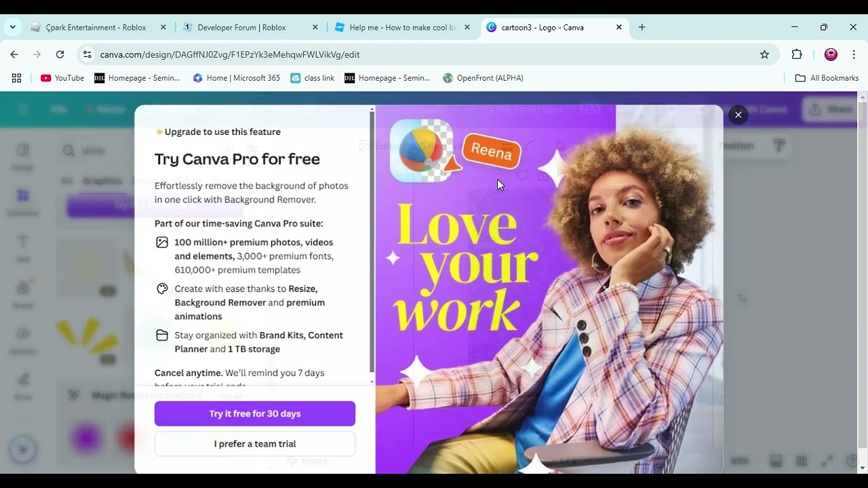The height and width of the screenshot is (488, 868).
Task: Go back to the previous page
Action: [14, 54]
